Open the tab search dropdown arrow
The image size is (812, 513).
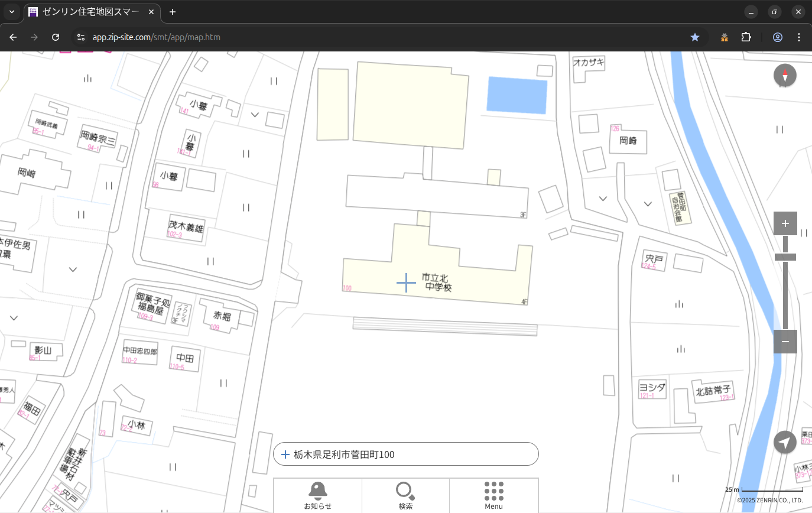[x=11, y=12]
